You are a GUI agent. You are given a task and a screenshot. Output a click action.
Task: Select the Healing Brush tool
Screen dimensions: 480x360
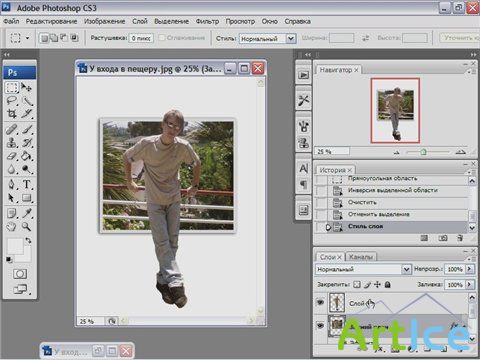pyautogui.click(x=12, y=129)
